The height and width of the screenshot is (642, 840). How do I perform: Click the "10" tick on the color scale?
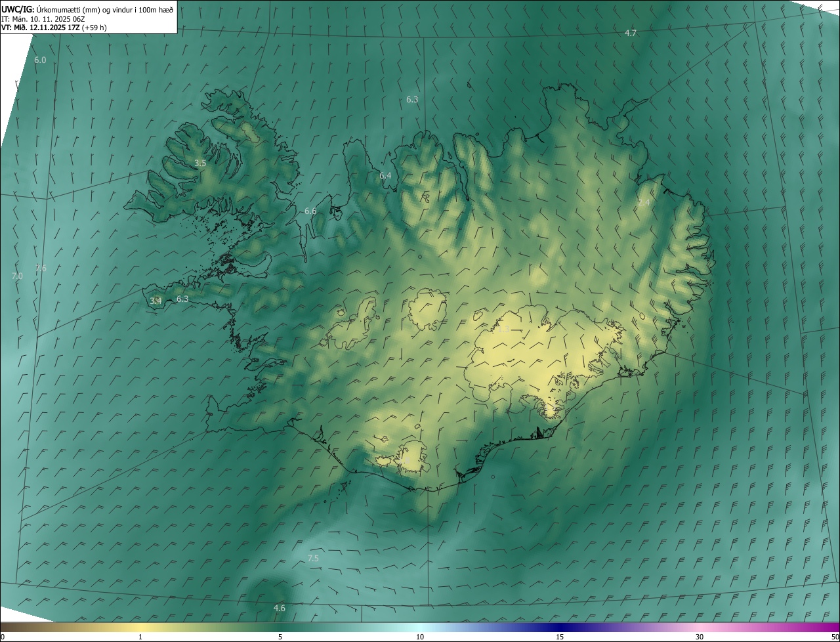[x=420, y=637]
